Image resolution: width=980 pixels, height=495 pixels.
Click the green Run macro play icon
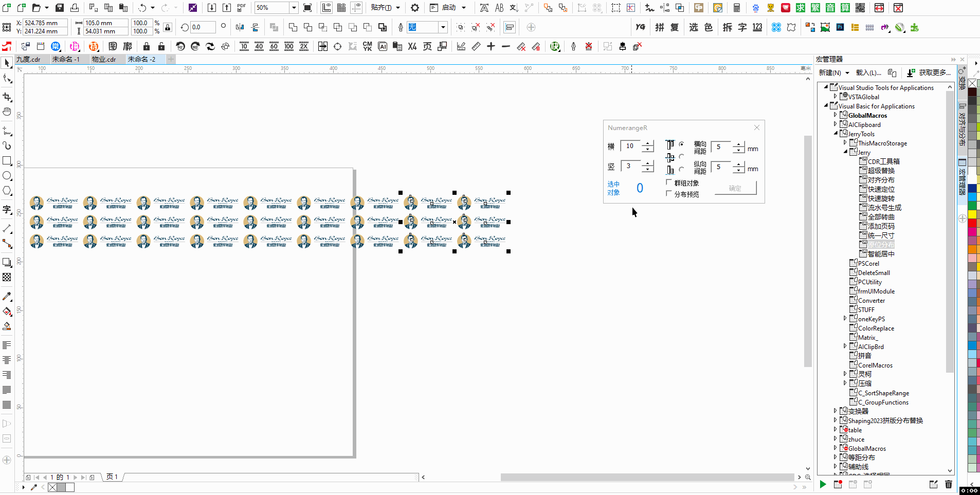coord(823,484)
